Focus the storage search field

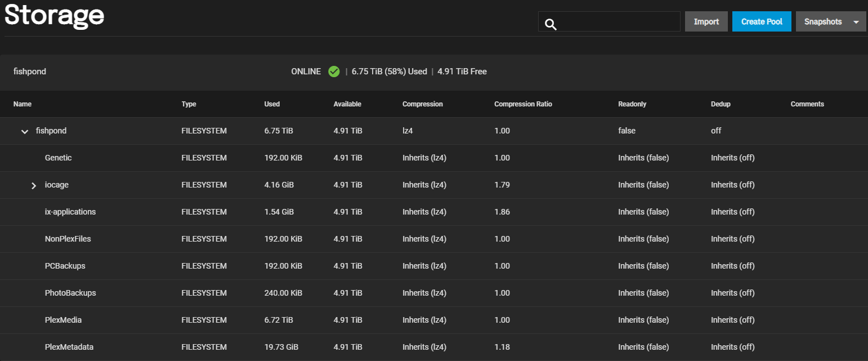click(610, 21)
